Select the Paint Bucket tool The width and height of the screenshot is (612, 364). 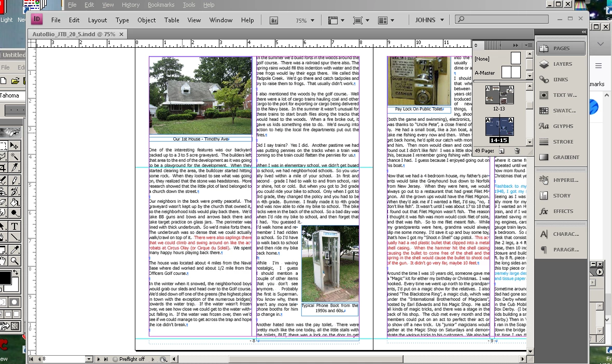coord(15,203)
